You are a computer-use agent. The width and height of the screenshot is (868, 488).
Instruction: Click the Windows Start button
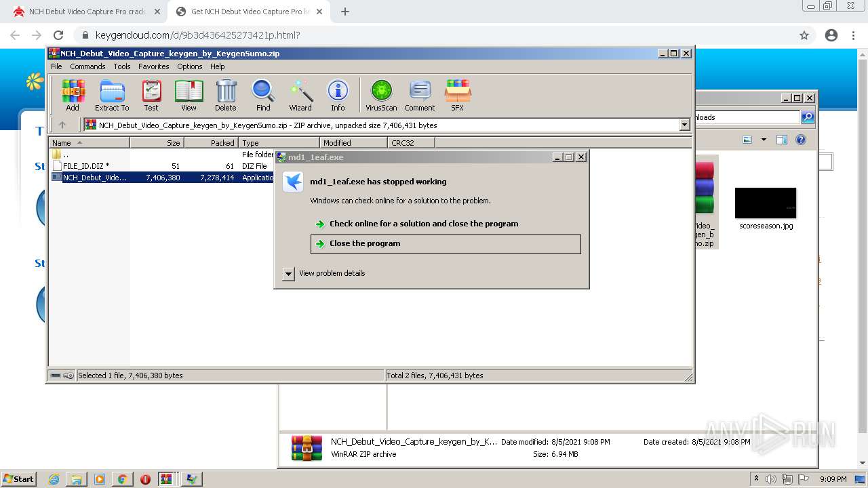tap(19, 479)
